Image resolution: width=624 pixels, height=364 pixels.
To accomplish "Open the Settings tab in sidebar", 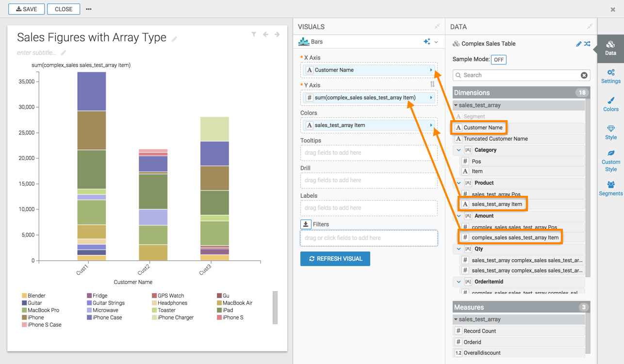I will (610, 76).
